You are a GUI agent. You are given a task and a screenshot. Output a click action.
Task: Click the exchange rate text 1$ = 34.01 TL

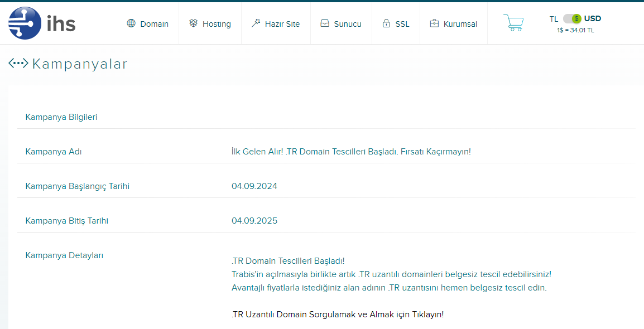coord(575,30)
